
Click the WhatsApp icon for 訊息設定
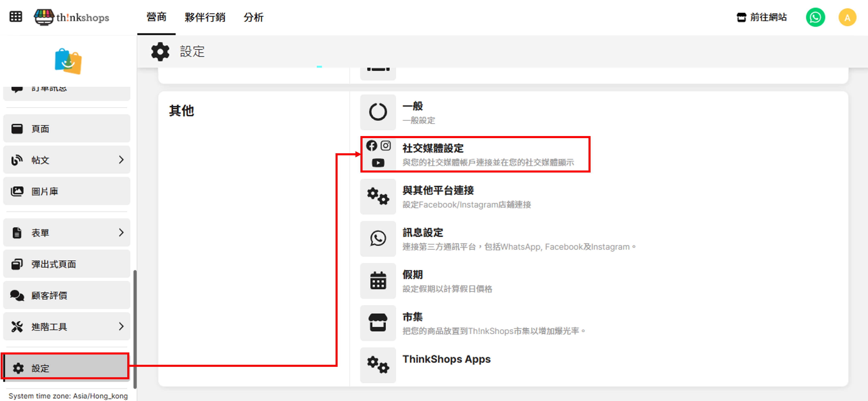378,239
